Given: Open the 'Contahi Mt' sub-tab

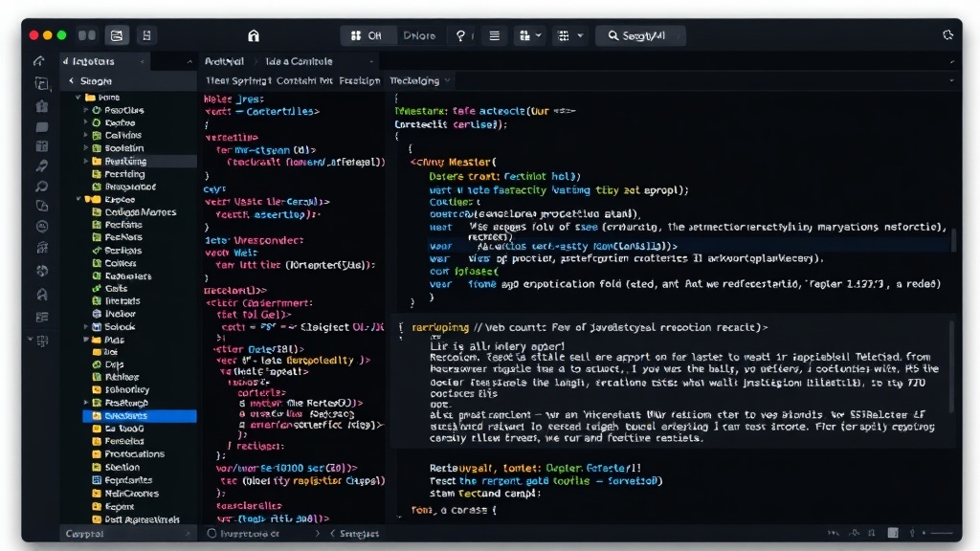Looking at the screenshot, I should click(304, 80).
